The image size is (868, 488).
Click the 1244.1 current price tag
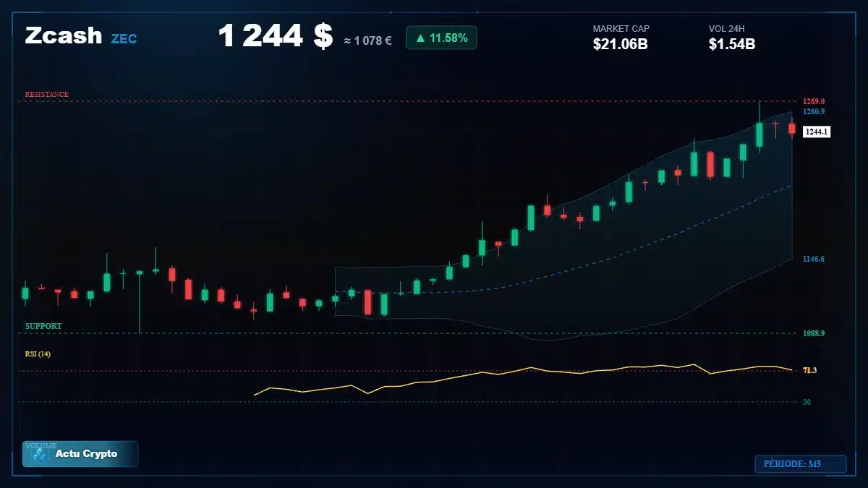tap(817, 132)
